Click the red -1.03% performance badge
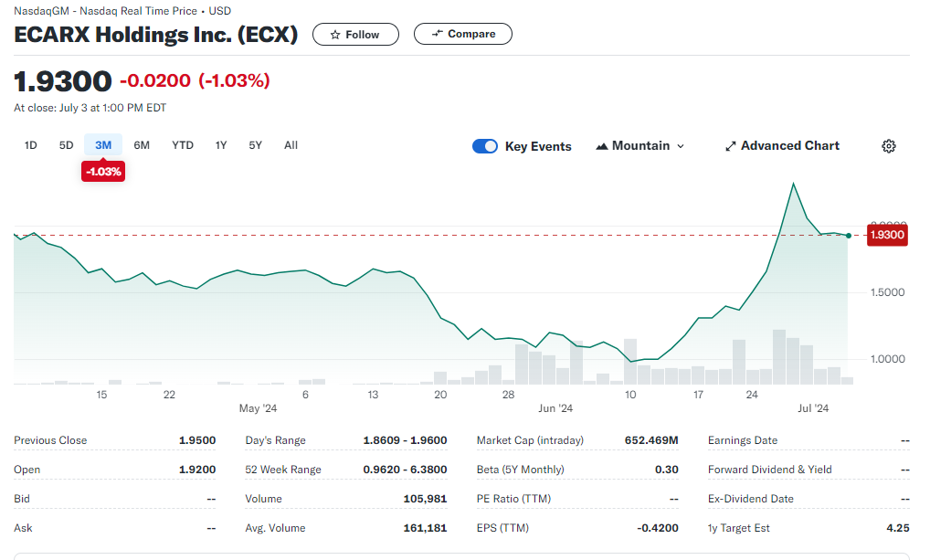930x560 pixels. 103,172
